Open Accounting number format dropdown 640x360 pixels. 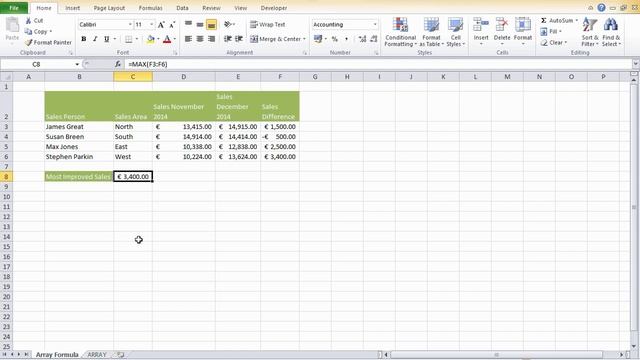tap(375, 24)
